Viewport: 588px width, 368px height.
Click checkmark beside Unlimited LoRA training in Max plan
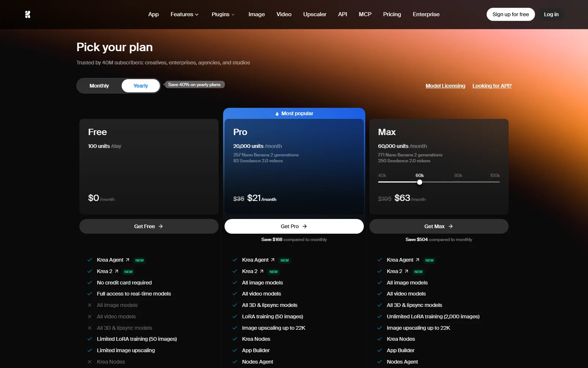click(x=380, y=316)
